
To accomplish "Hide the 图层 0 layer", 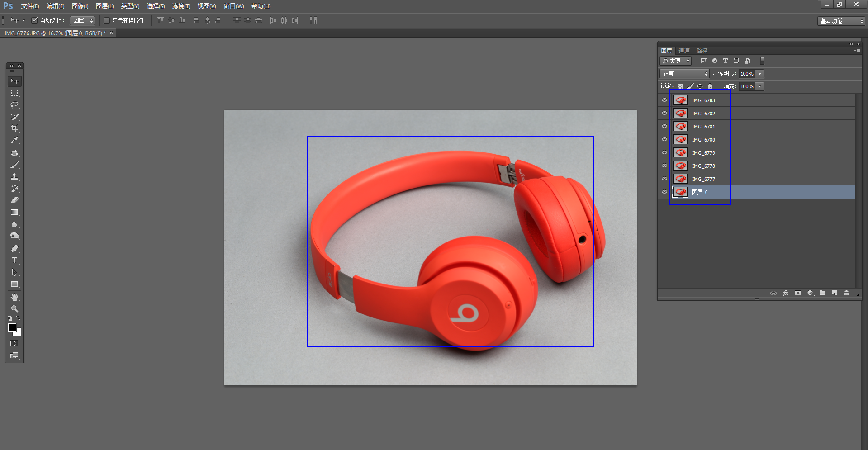I will [x=664, y=192].
